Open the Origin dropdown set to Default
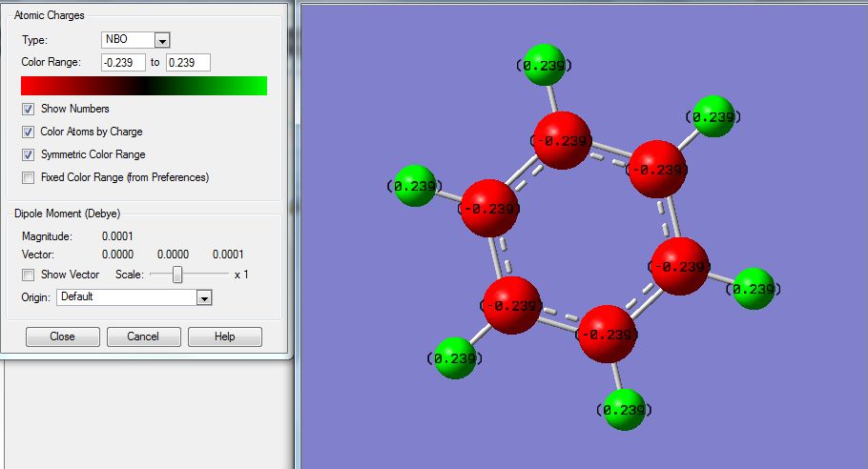 [134, 297]
